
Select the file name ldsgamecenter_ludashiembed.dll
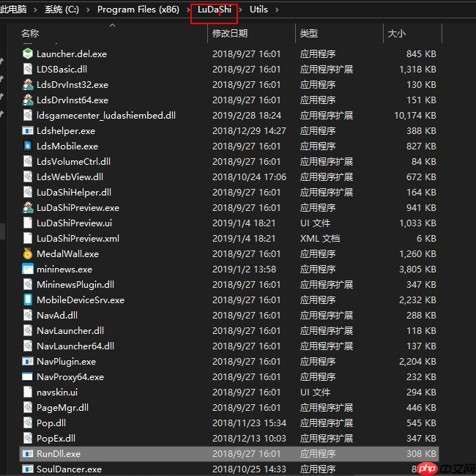pos(106,116)
